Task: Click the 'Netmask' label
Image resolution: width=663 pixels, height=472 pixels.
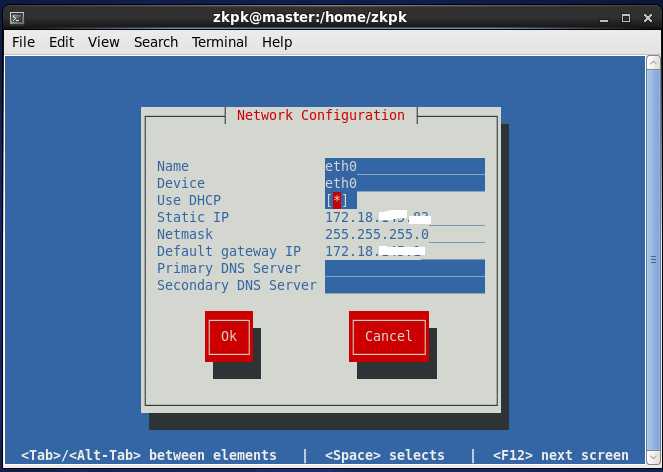Action: click(185, 234)
